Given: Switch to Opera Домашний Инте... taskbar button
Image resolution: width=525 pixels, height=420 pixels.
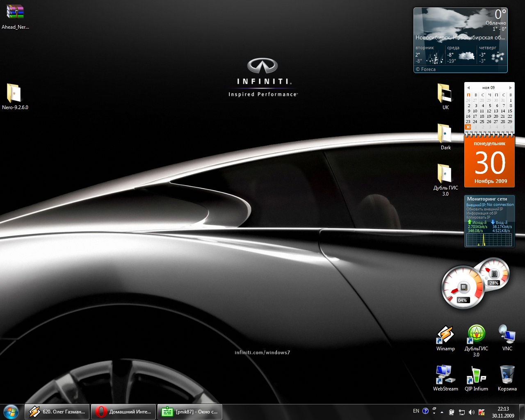Looking at the screenshot, I should [123, 411].
